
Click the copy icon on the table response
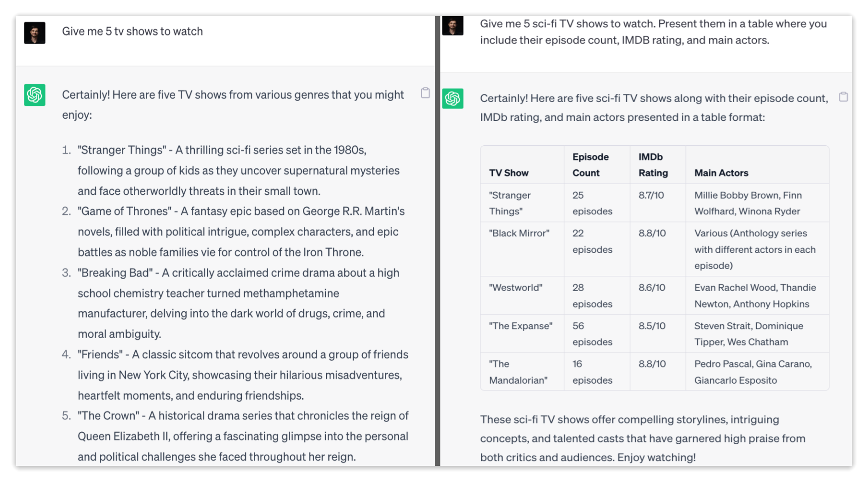pyautogui.click(x=843, y=97)
